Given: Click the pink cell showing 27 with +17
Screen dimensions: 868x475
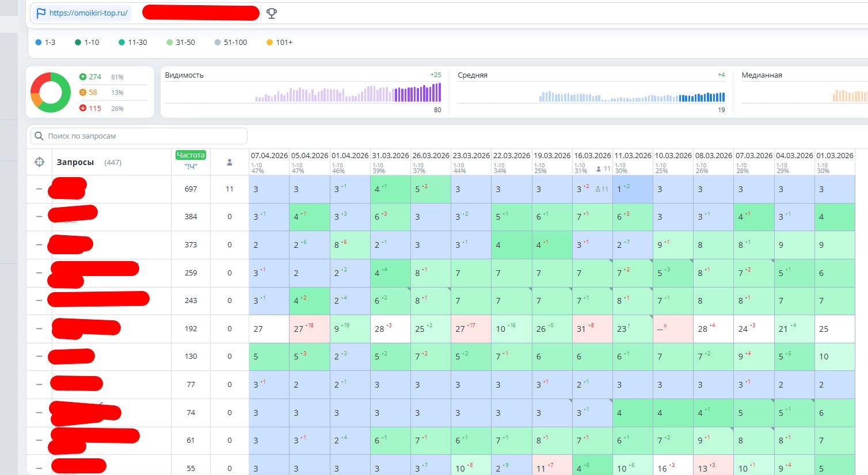Looking at the screenshot, I should [471, 329].
